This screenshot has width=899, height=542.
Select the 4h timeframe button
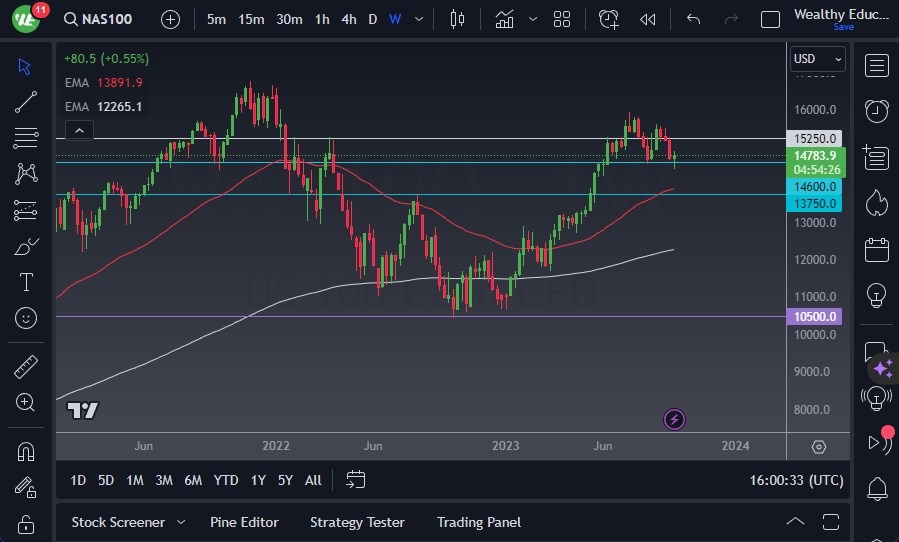tap(348, 19)
